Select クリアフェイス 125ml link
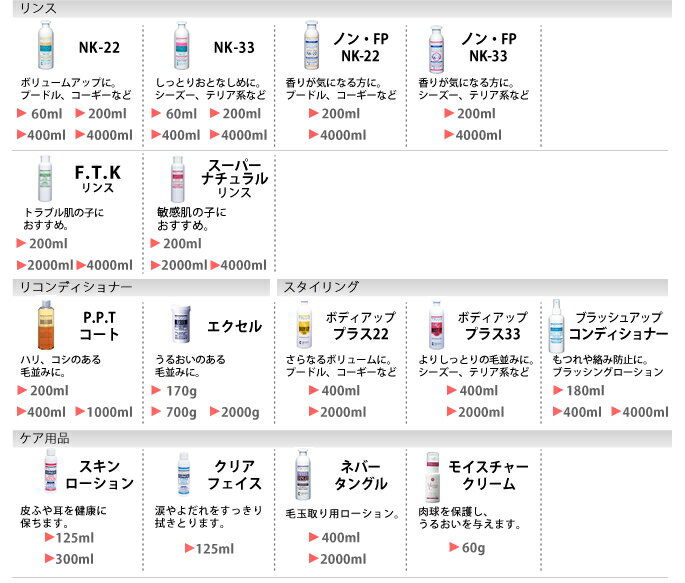Image resolution: width=685 pixels, height=583 pixels. 214,549
